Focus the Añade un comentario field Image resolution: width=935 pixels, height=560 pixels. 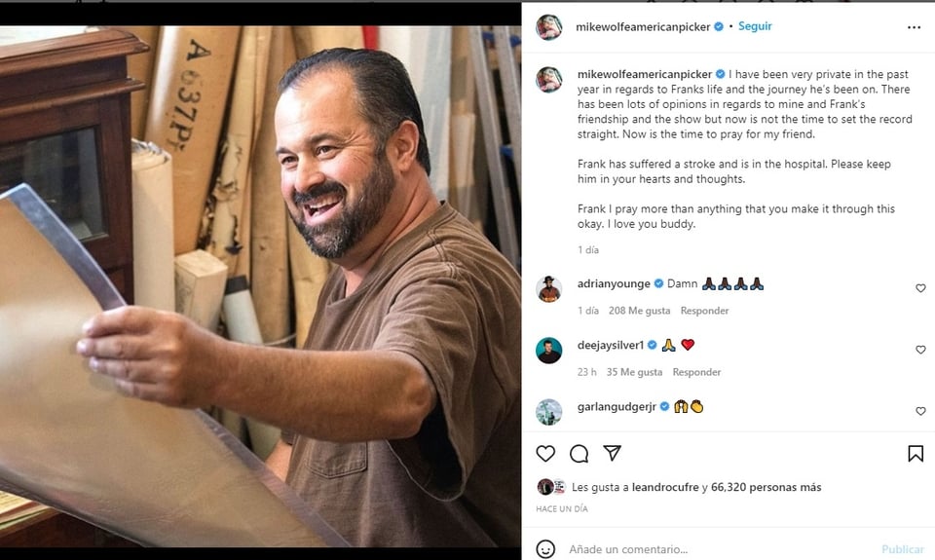pos(719,548)
